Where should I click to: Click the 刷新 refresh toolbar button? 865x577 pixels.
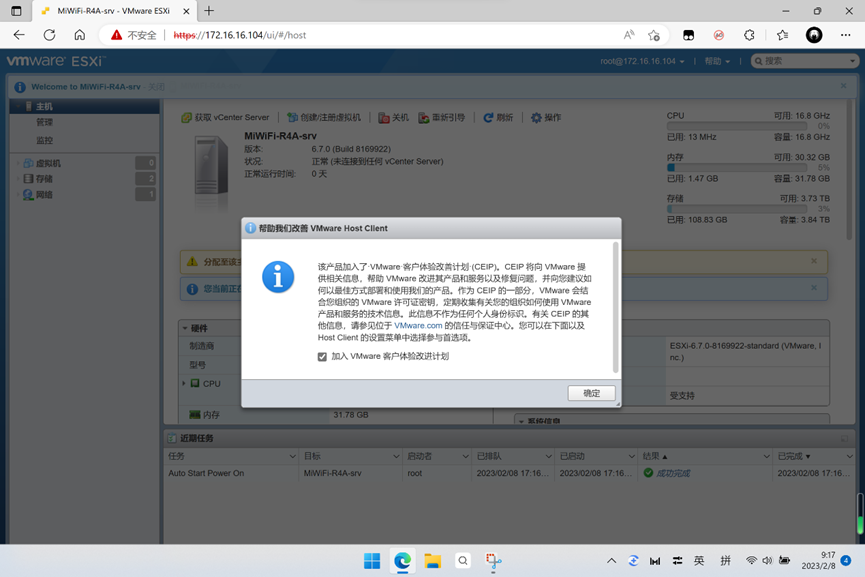pyautogui.click(x=498, y=117)
